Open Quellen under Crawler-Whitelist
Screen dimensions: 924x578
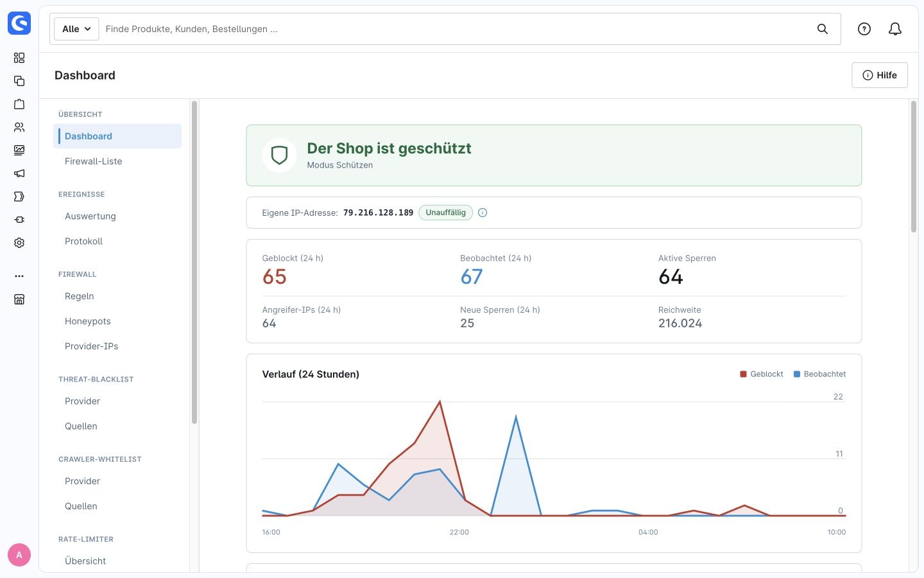click(117, 506)
